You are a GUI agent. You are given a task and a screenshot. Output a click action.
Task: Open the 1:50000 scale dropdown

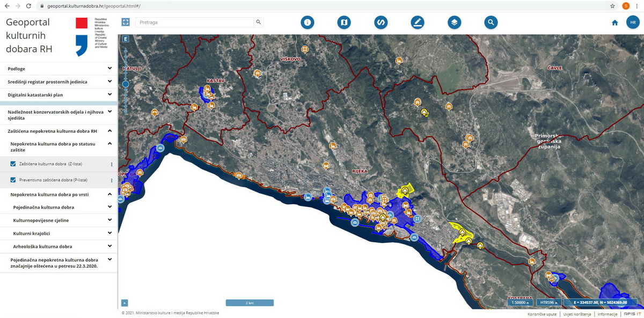520,302
